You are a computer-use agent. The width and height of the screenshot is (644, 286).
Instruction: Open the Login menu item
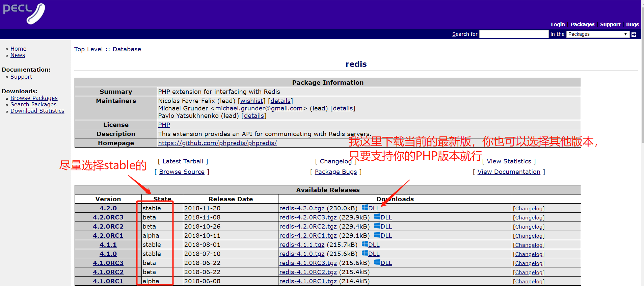[558, 24]
